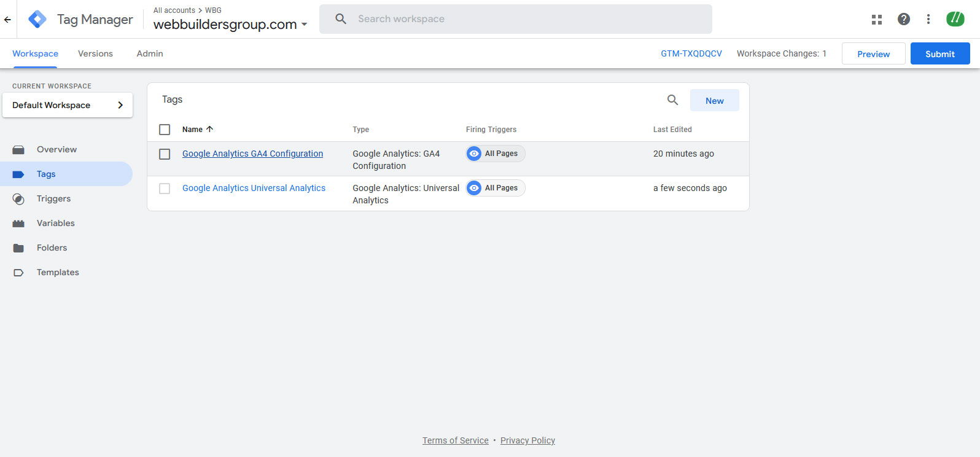The width and height of the screenshot is (980, 457).
Task: Expand the Default Workspace selector
Action: 68,105
